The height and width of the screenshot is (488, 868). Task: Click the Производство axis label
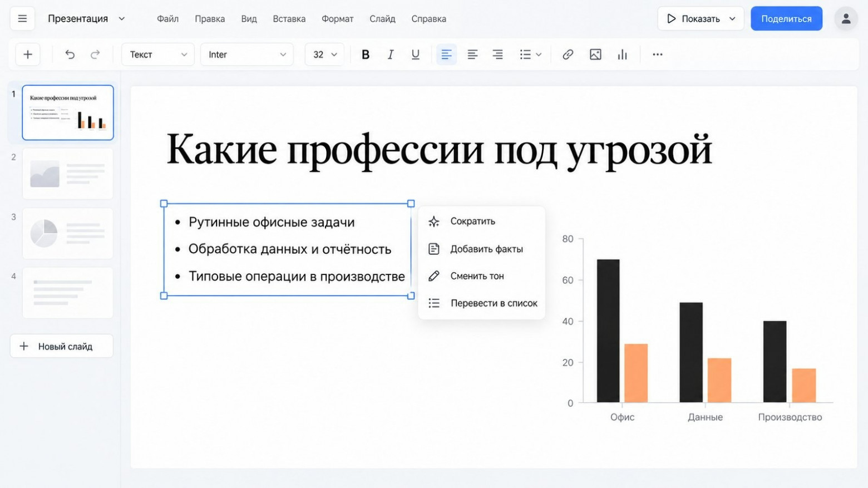click(790, 417)
